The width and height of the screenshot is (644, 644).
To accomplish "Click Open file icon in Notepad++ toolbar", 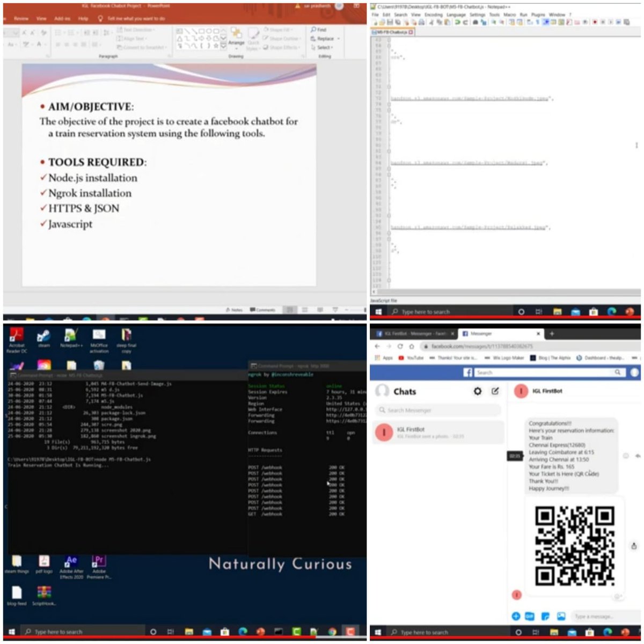I will pyautogui.click(x=382, y=23).
